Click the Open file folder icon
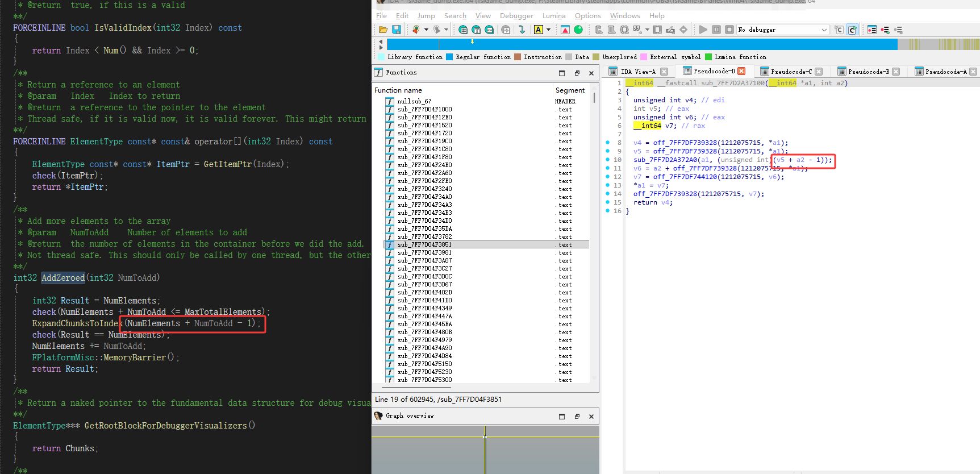 383,30
